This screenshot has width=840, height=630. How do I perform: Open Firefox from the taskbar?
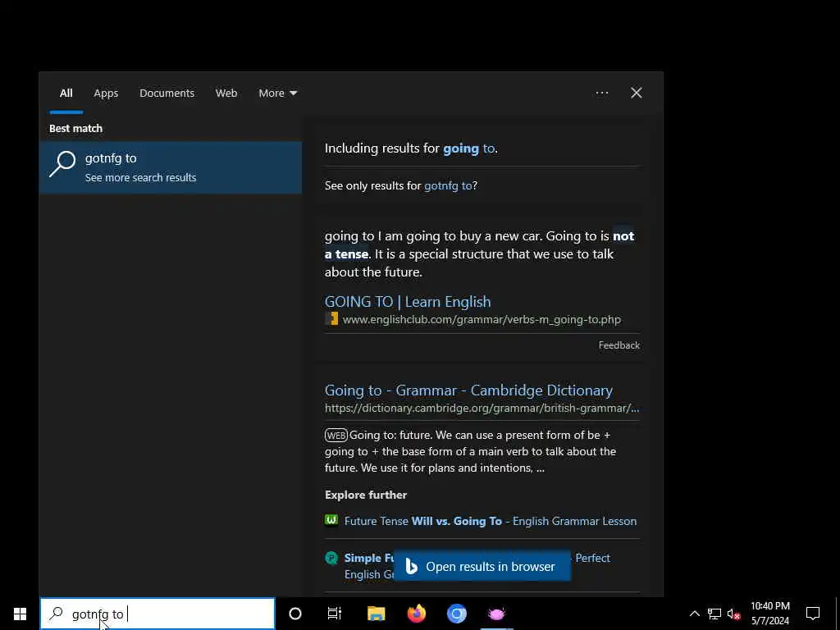pos(416,614)
